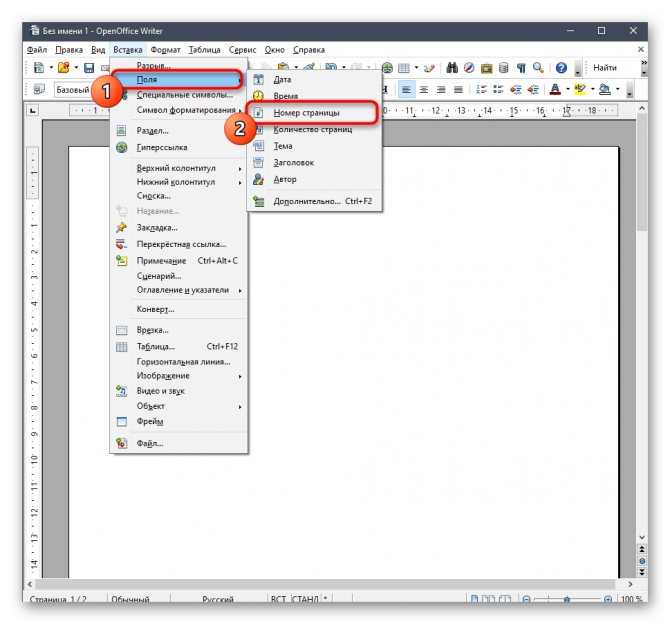Open the Окно menu
The width and height of the screenshot is (670, 624).
274,50
